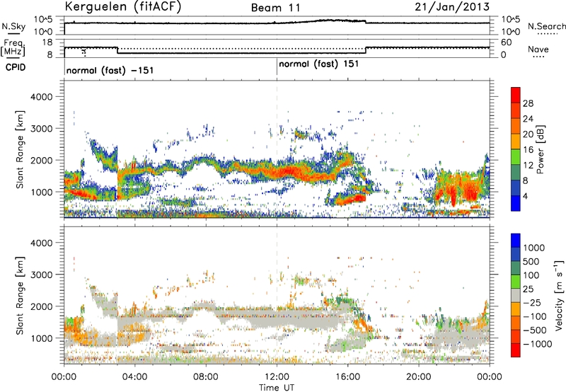
Task: Click the 'Beam 11' label
Action: tap(275, 8)
